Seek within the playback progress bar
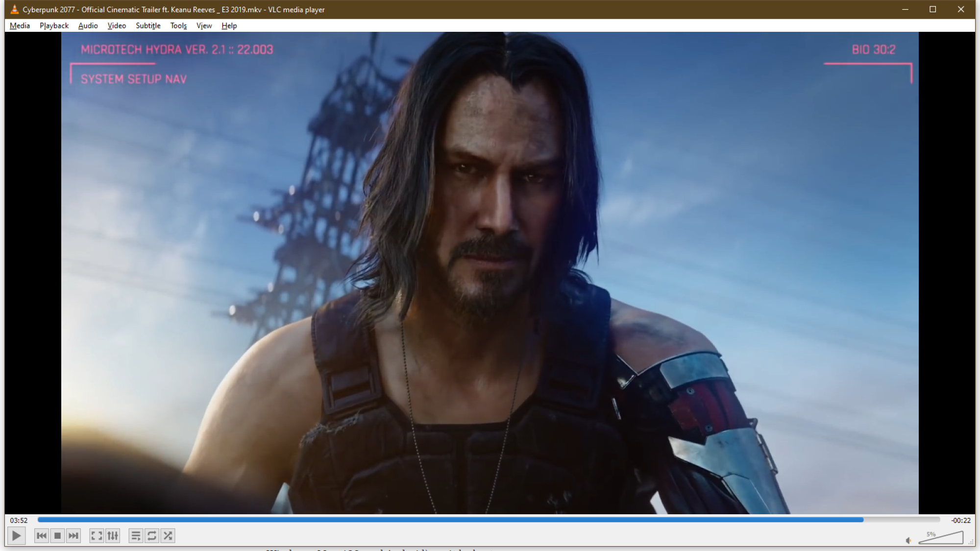 pyautogui.click(x=489, y=520)
